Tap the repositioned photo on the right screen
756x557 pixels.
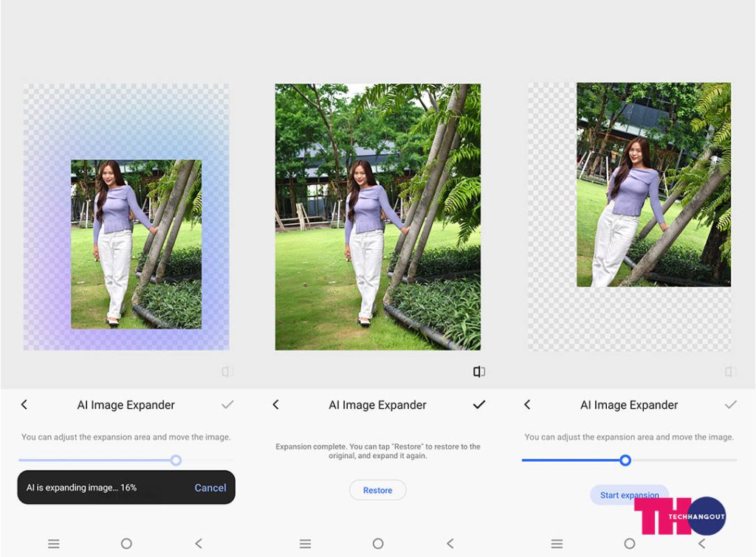click(x=654, y=184)
